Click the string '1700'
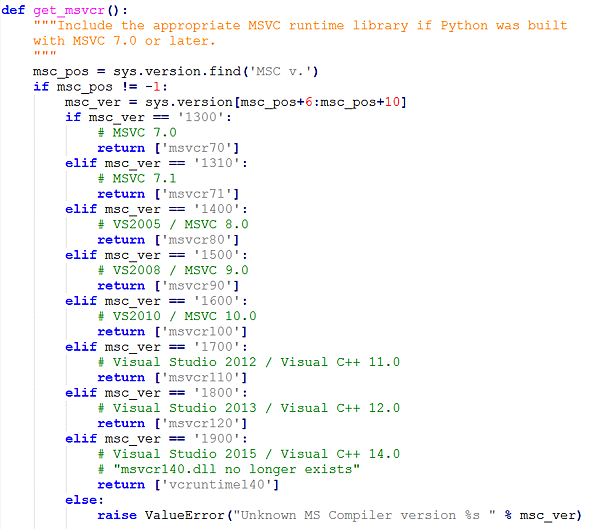The height and width of the screenshot is (529, 600). coord(217,347)
